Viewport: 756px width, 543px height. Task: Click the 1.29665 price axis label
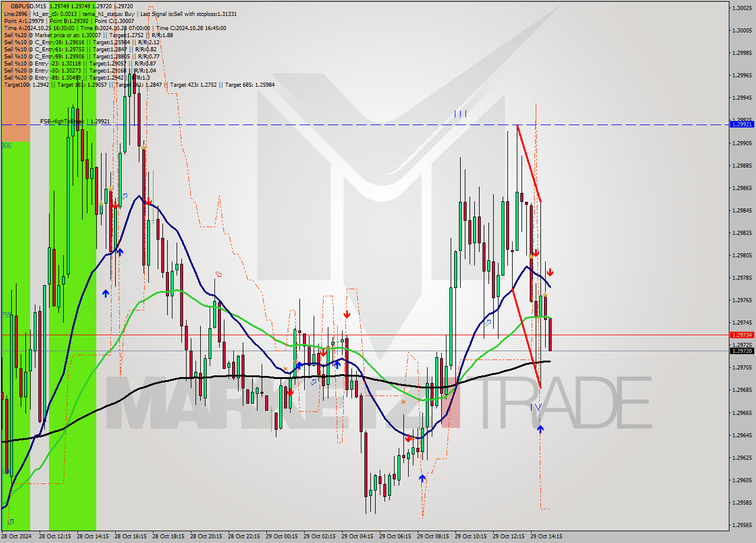click(x=742, y=413)
